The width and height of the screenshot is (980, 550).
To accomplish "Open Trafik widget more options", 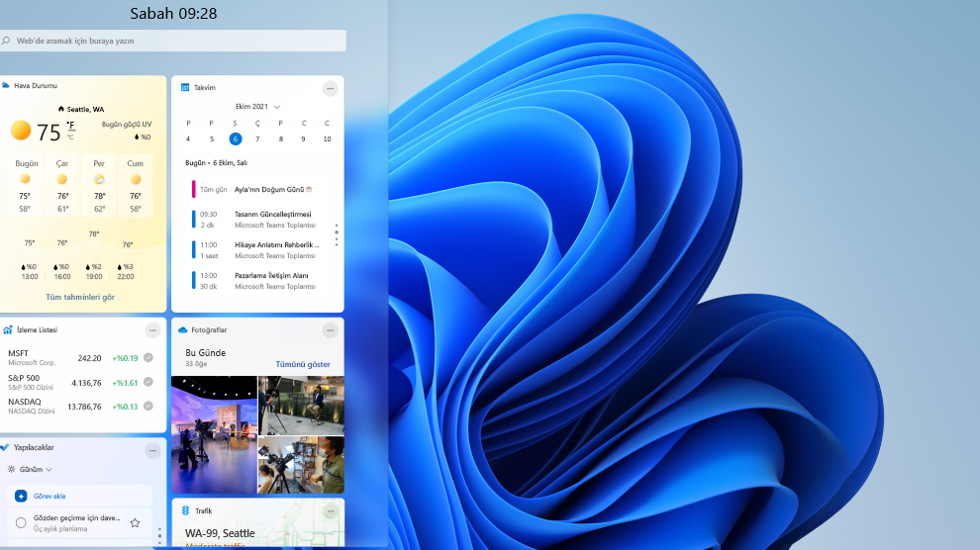I will [330, 511].
